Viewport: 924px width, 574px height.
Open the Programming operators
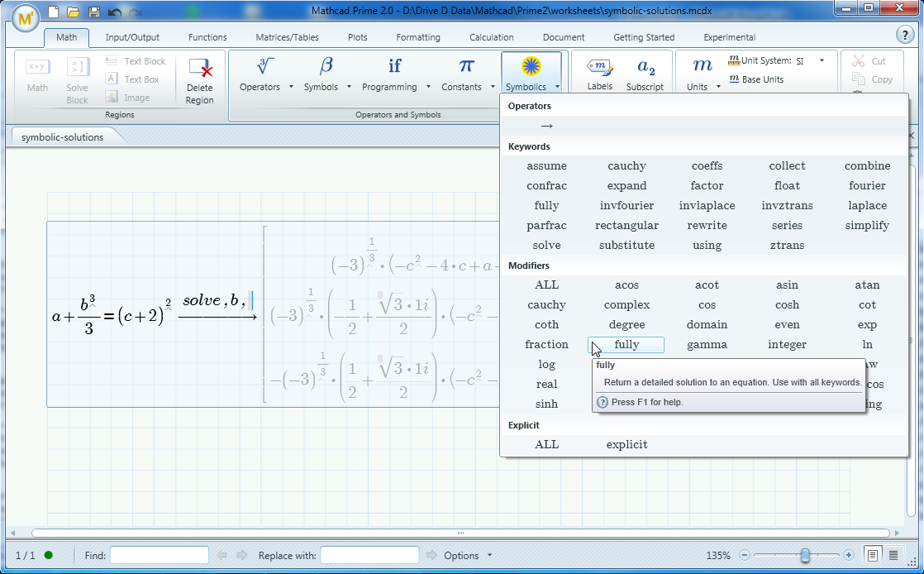coord(389,74)
